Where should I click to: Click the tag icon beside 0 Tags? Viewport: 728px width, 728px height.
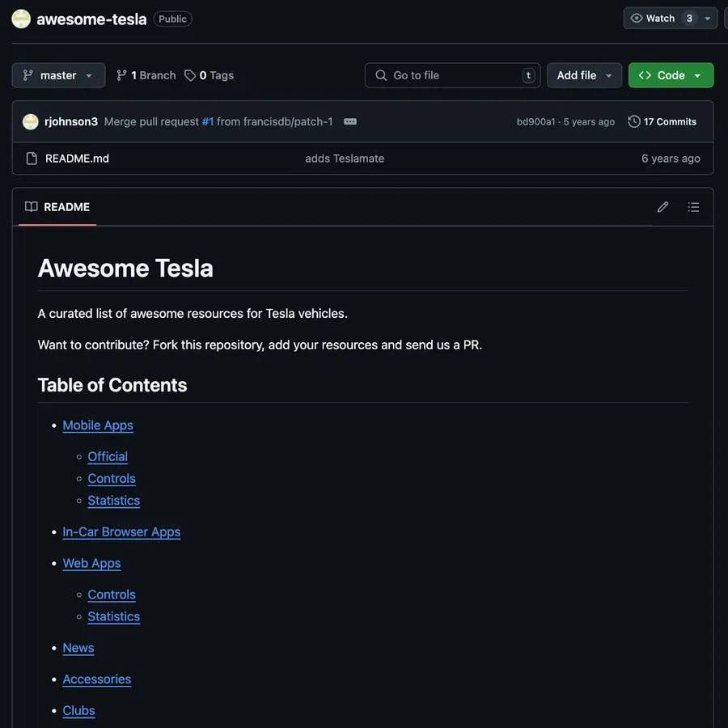pos(190,75)
